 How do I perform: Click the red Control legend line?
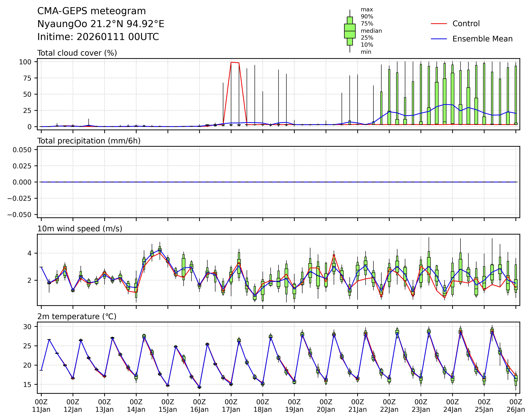(x=439, y=24)
